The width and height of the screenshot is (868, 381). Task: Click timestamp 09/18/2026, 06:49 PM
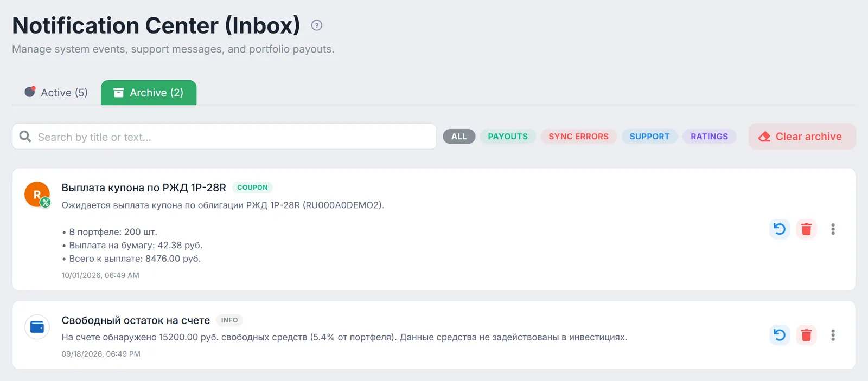101,354
